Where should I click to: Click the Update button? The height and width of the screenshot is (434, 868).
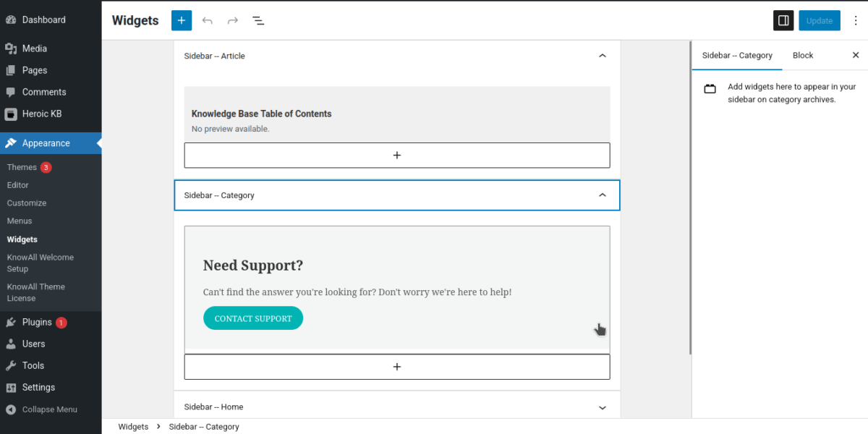[x=820, y=20]
